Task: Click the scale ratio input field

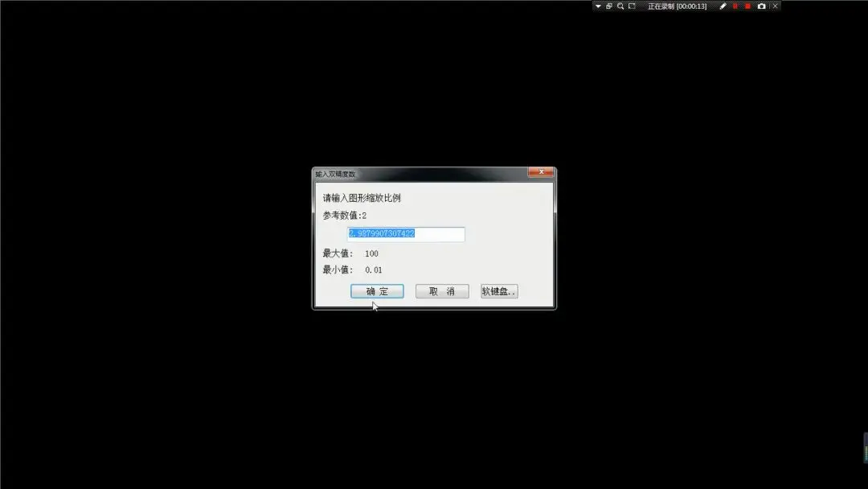Action: click(406, 234)
